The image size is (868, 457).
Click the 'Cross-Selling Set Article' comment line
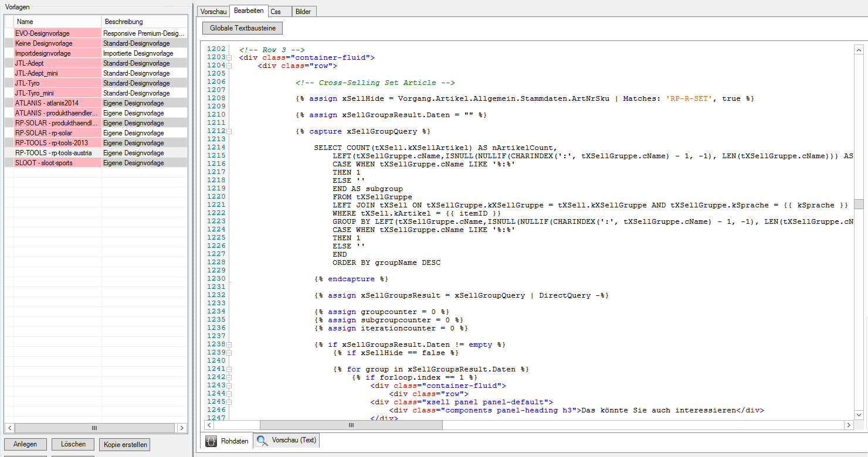(375, 83)
